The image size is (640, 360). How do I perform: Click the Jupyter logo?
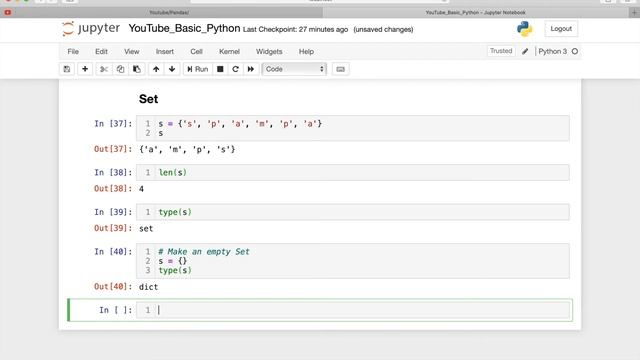click(91, 29)
